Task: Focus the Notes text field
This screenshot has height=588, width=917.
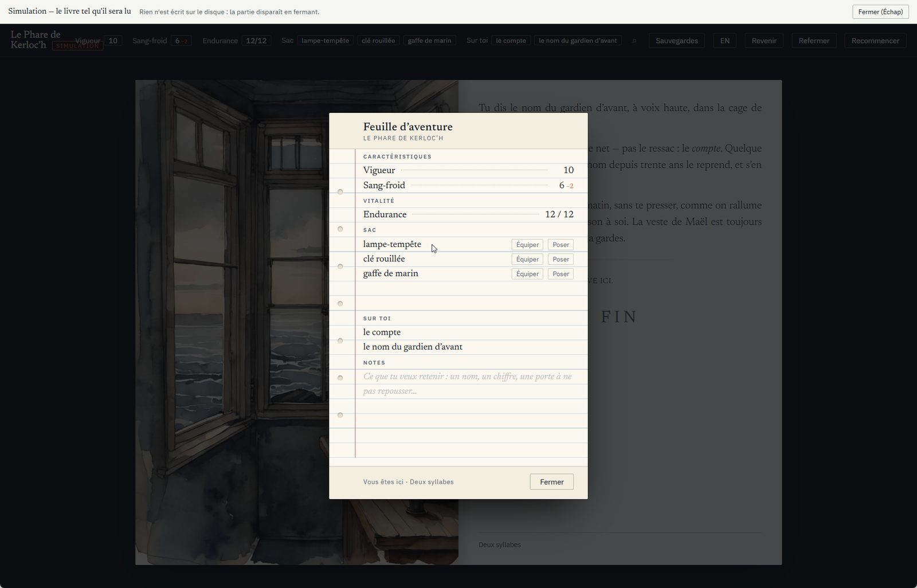Action: (467, 384)
